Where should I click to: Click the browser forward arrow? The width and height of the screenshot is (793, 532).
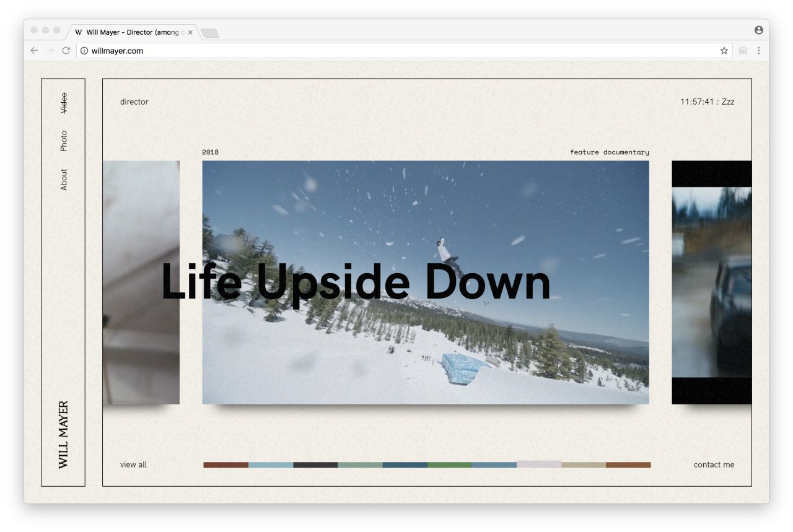pos(50,51)
